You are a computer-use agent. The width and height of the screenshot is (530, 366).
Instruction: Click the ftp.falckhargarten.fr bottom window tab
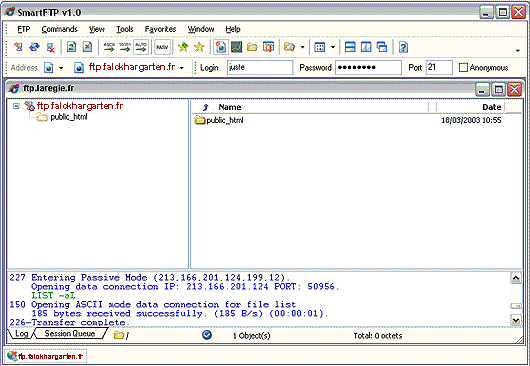click(x=46, y=356)
